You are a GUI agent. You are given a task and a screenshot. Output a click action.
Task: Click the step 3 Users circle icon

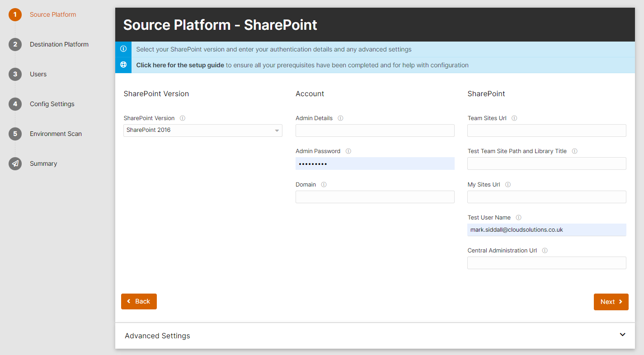click(x=15, y=74)
